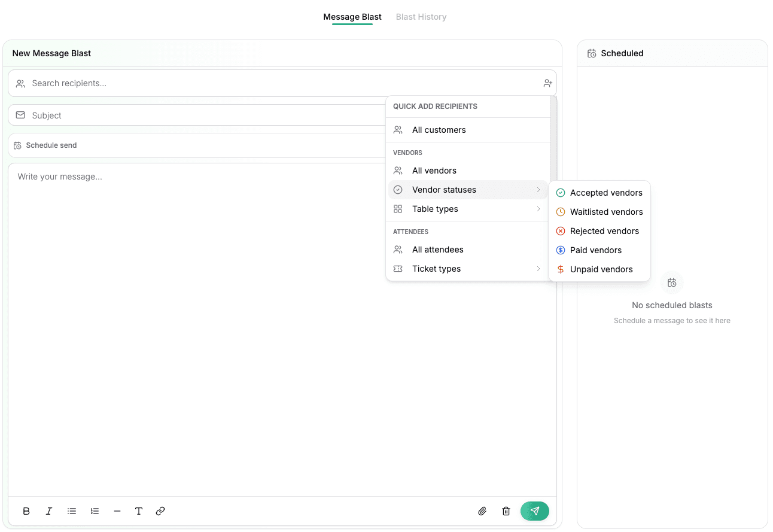773x532 pixels.
Task: Discard message using trash icon
Action: (x=506, y=511)
